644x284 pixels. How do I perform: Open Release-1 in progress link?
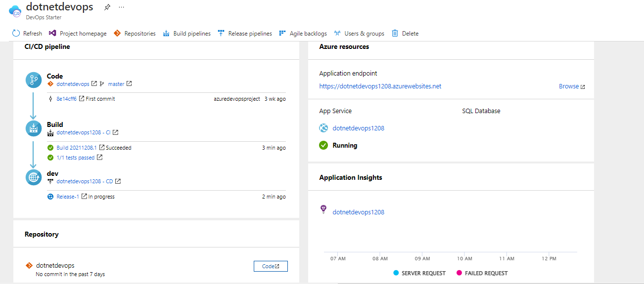point(68,197)
